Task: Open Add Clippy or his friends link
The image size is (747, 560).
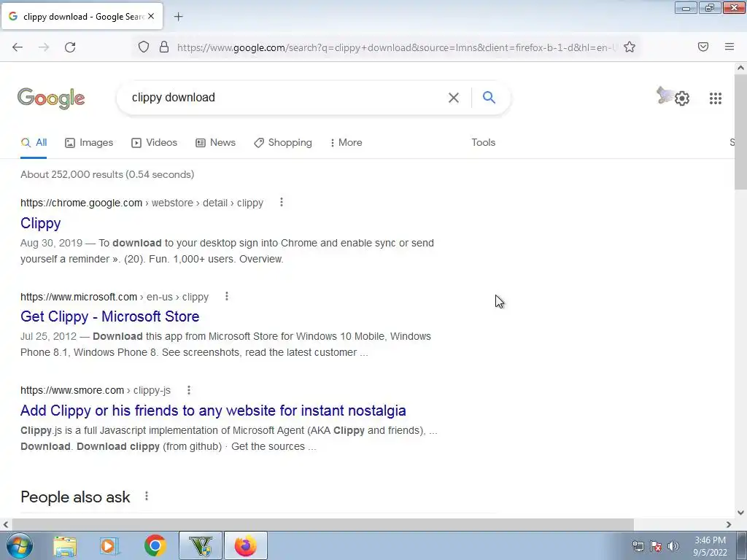Action: point(213,410)
